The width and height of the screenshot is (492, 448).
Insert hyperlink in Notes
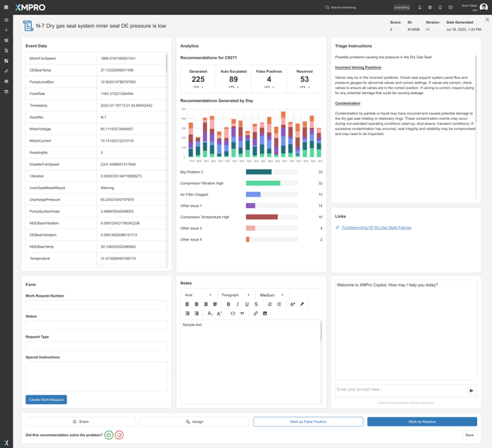tap(255, 314)
